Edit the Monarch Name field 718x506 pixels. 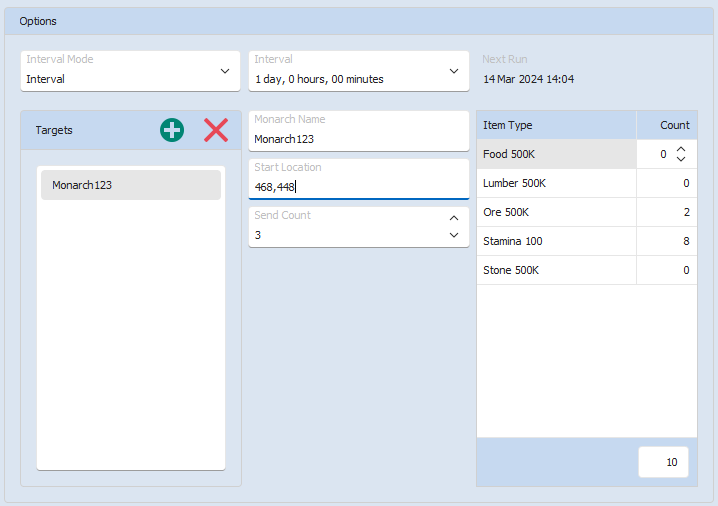click(359, 131)
